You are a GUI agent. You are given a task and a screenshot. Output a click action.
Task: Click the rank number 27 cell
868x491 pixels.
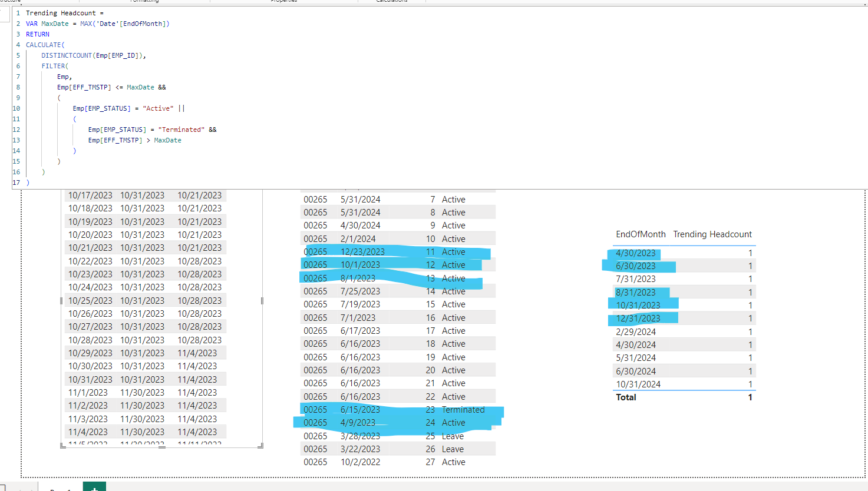click(431, 462)
